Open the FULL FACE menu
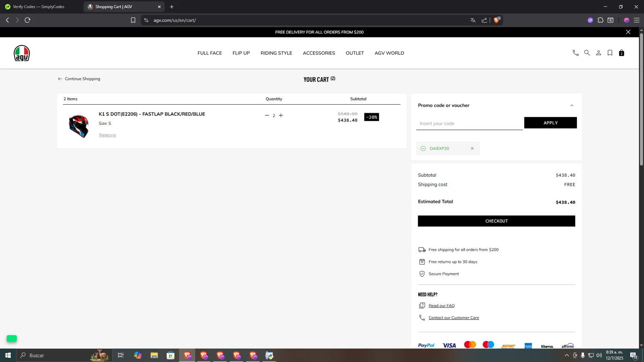This screenshot has width=644, height=362. [210, 53]
